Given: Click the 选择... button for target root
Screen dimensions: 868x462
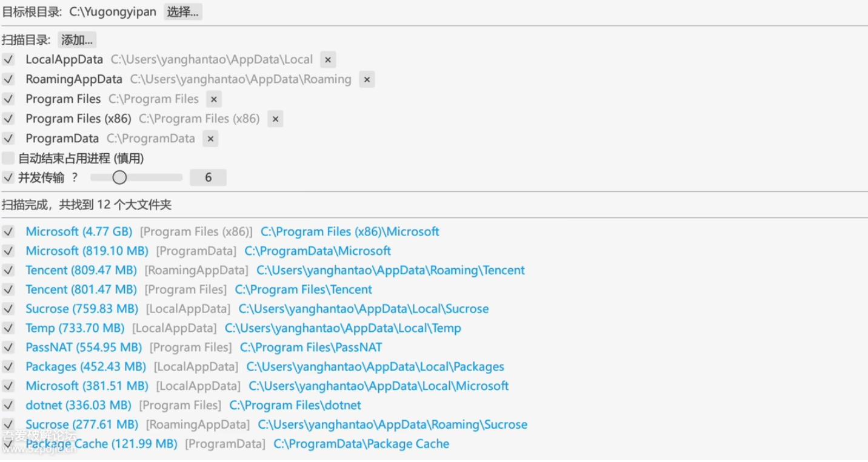Looking at the screenshot, I should tap(182, 12).
